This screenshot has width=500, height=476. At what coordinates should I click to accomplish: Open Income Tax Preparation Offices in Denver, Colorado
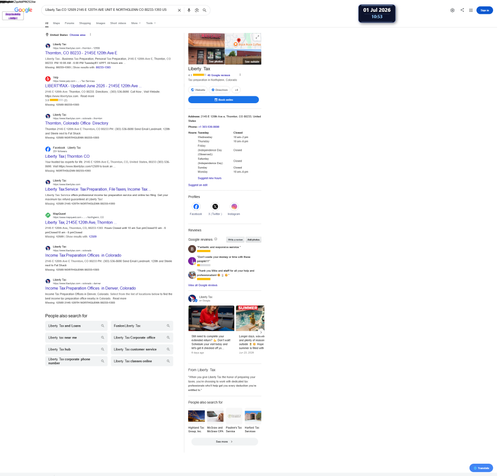[90, 288]
